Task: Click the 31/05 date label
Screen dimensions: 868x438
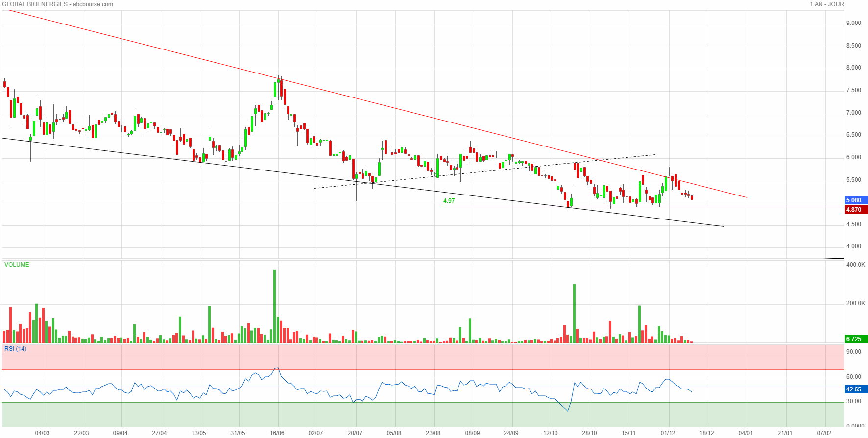Action: [238, 433]
